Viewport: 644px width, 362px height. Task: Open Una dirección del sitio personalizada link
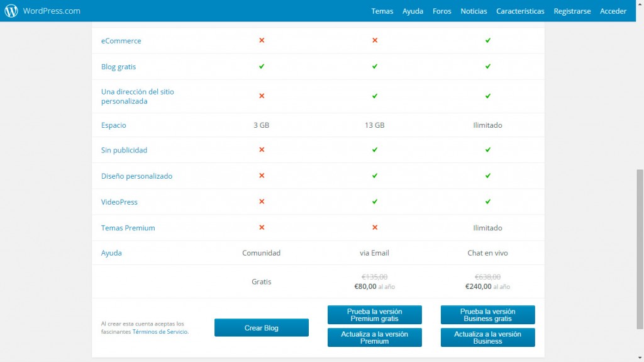click(138, 96)
